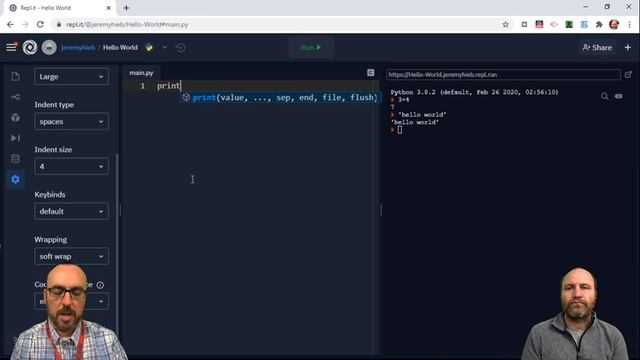Reload the page with the refresh icon
This screenshot has width=640, height=360.
pyautogui.click(x=40, y=24)
